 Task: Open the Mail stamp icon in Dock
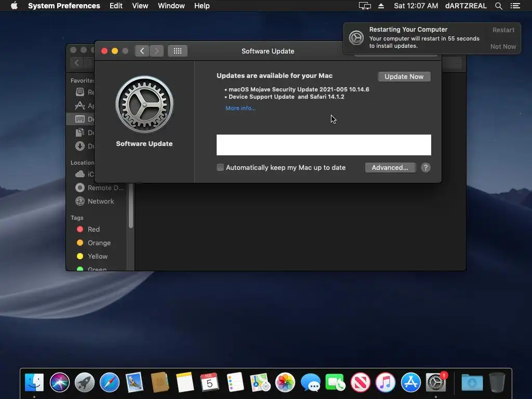[135, 382]
